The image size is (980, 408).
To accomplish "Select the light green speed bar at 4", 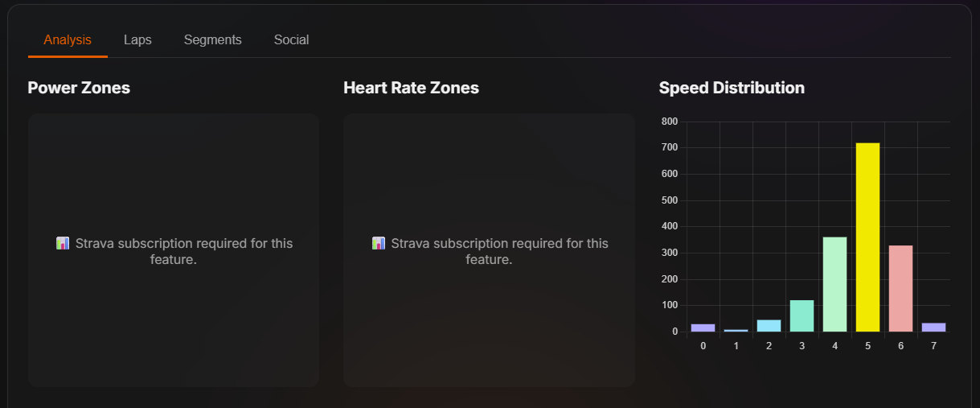I will tap(834, 284).
